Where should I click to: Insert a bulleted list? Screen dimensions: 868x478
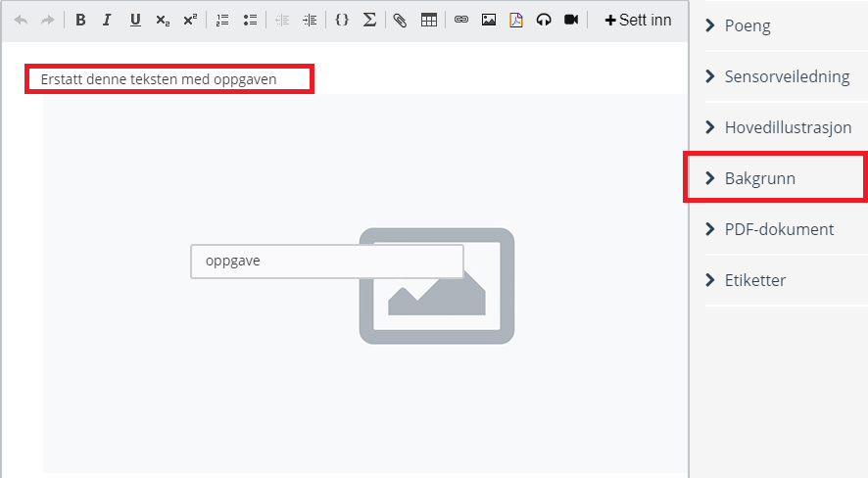coord(250,21)
